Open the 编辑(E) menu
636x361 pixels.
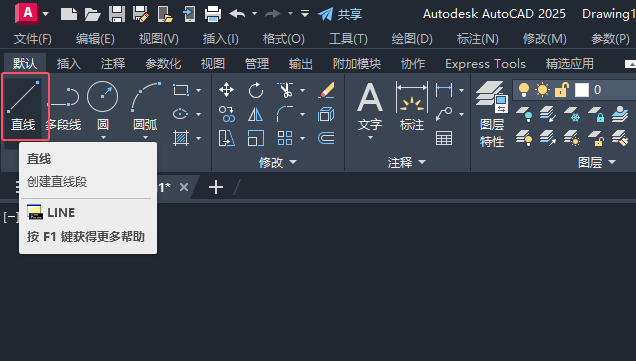tap(95, 39)
